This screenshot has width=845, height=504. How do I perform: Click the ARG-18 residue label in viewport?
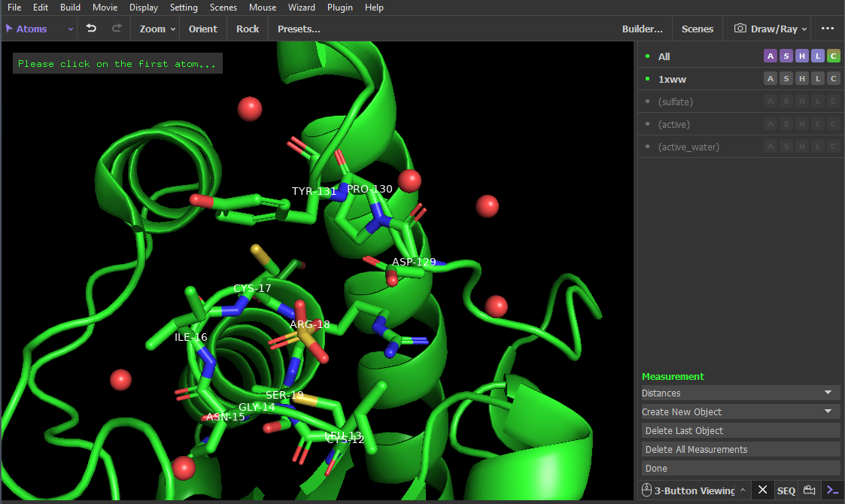(310, 324)
